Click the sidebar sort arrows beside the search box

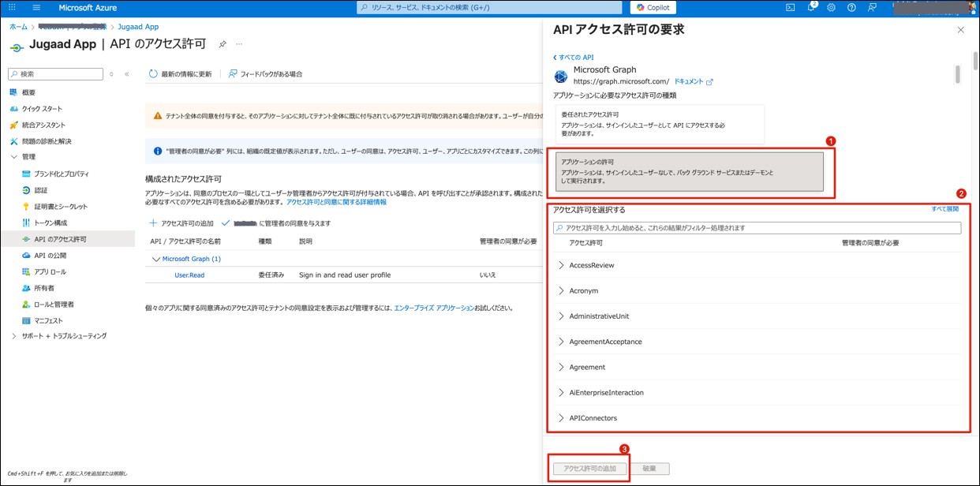[112, 74]
